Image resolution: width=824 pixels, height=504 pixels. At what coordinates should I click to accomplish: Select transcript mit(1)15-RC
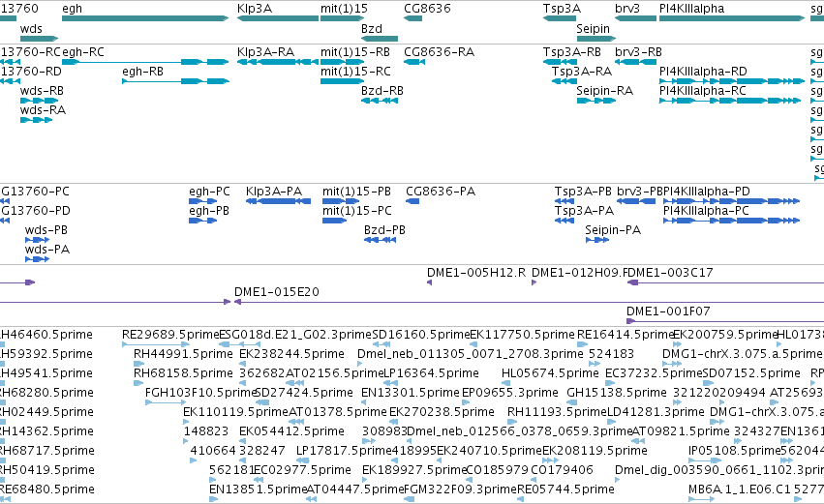pos(343,81)
